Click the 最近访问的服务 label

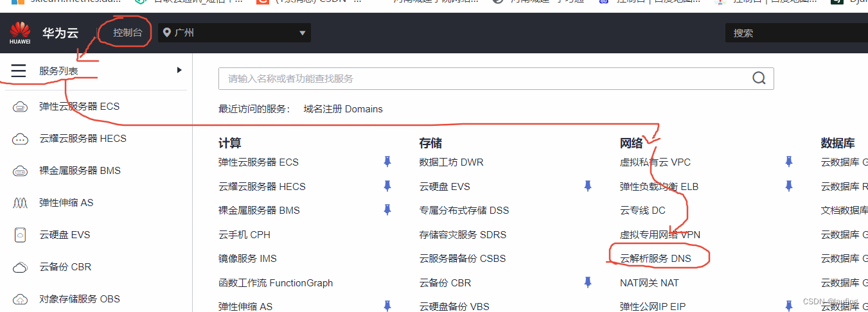(x=254, y=109)
